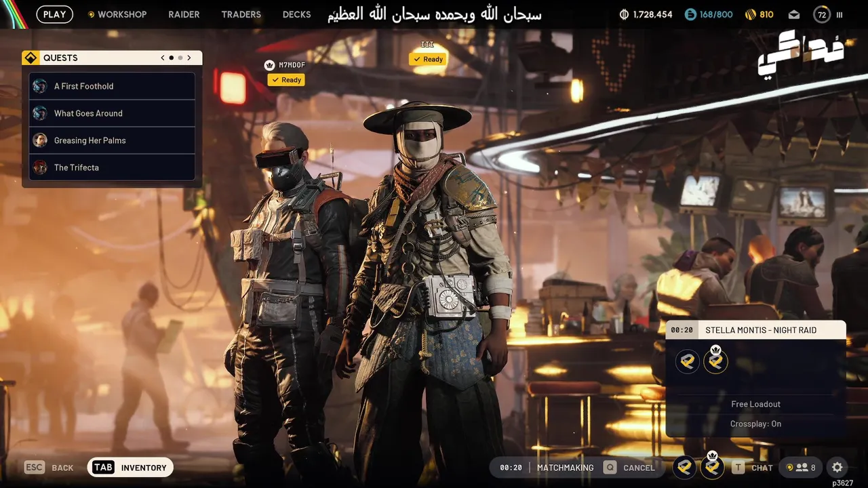Click the yellow Quests diamond icon in panel header
This screenshot has height=488, width=868.
tap(31, 58)
